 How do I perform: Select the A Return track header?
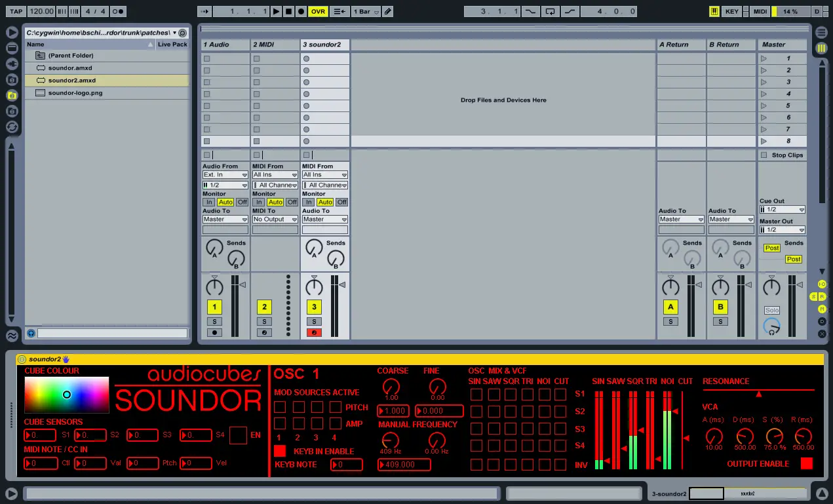(682, 45)
